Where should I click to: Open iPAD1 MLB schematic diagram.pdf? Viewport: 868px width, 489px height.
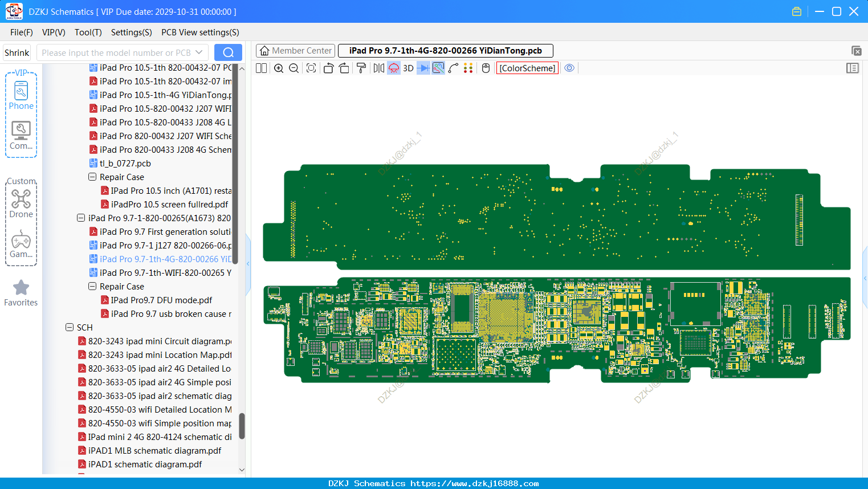coord(154,450)
